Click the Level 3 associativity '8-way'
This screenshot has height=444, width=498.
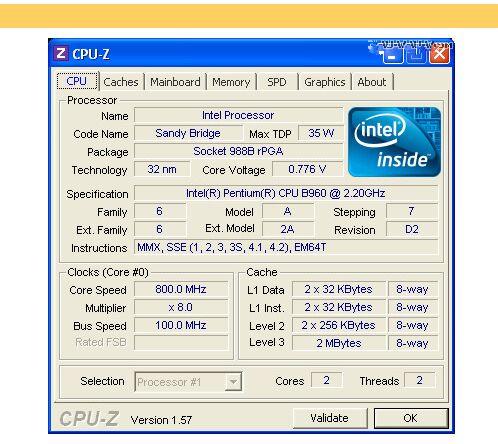(413, 343)
